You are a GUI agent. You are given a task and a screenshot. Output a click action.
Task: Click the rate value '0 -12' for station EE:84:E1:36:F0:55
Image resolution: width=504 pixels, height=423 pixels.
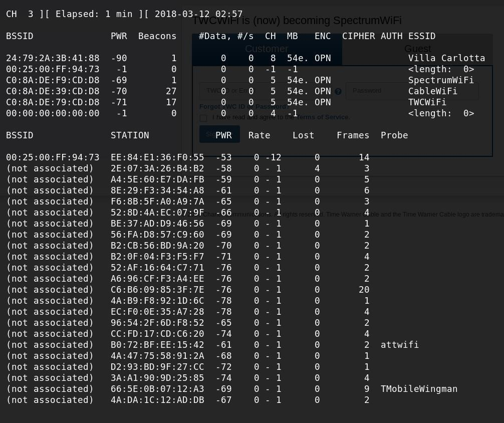[268, 157]
